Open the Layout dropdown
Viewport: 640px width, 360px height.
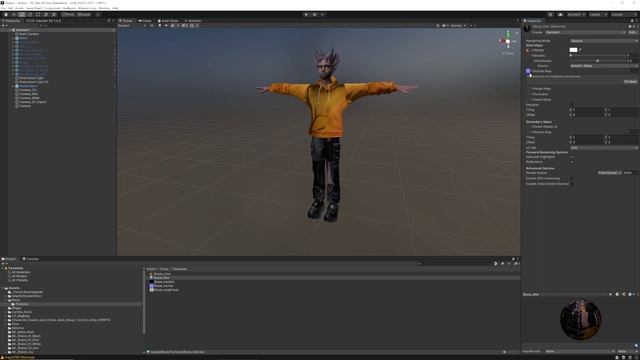pos(623,14)
